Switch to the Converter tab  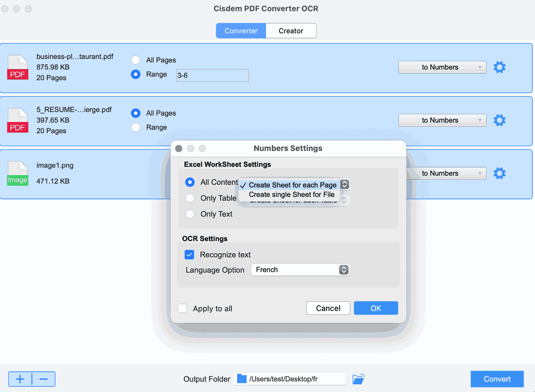click(241, 31)
